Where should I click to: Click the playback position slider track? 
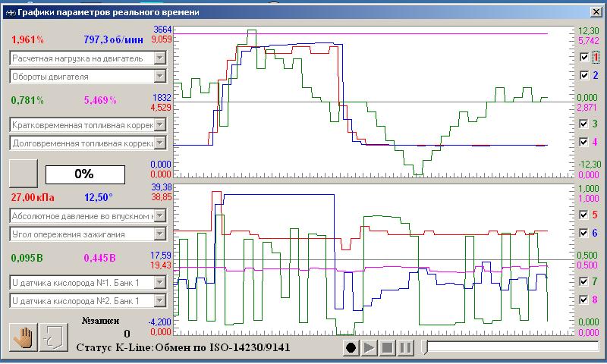click(508, 347)
